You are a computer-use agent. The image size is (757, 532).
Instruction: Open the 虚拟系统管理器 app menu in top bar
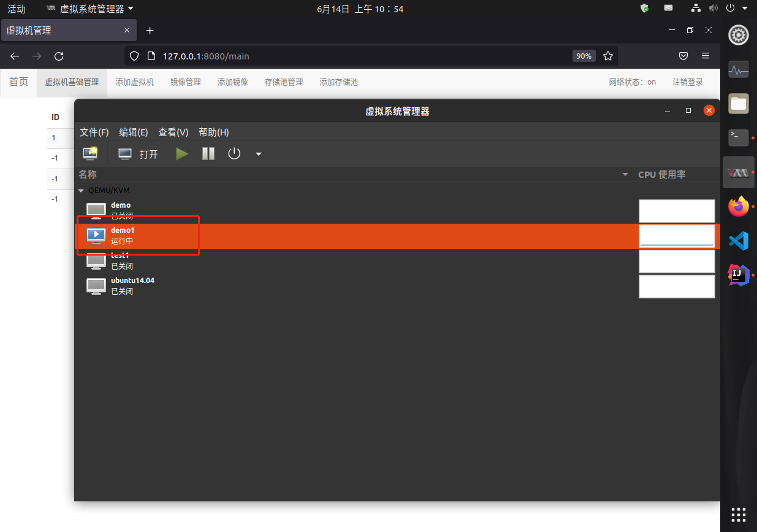click(x=89, y=9)
